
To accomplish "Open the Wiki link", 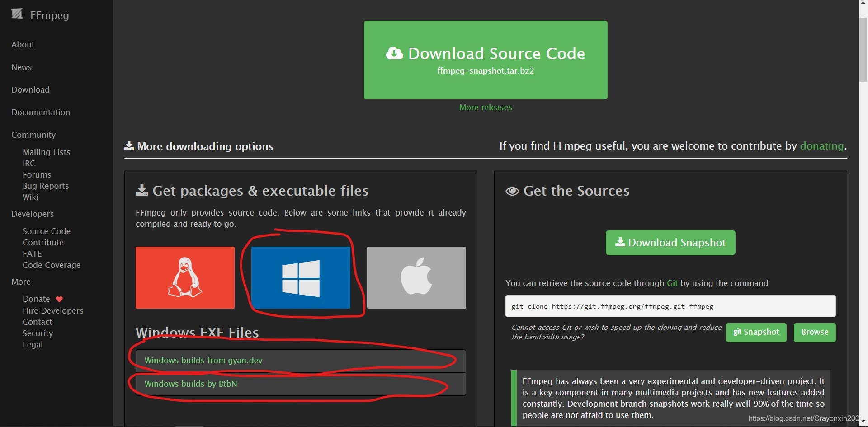I will [30, 197].
